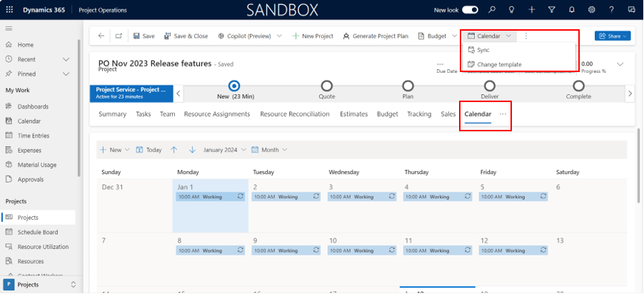Viewport: 644px width, 294px height.
Task: Collapse the hamburger navigation menu
Action: [x=9, y=28]
